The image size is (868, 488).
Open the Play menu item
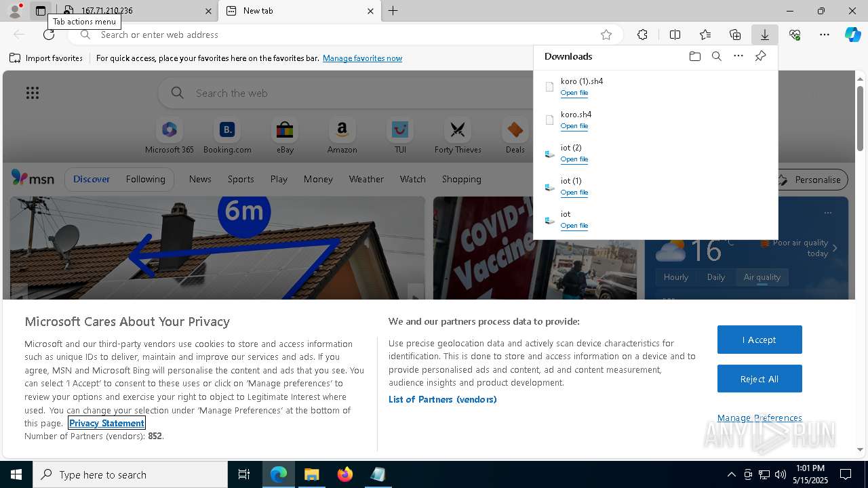(279, 179)
